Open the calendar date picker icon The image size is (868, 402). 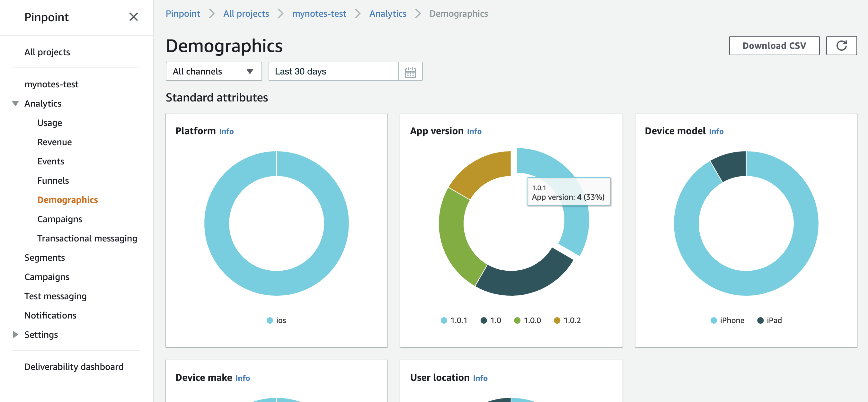tap(410, 71)
